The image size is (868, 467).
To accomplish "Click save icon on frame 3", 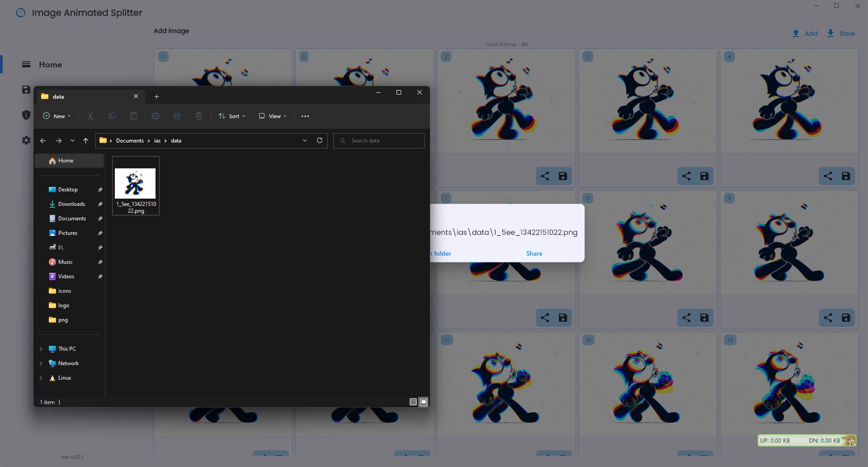I will tap(704, 176).
